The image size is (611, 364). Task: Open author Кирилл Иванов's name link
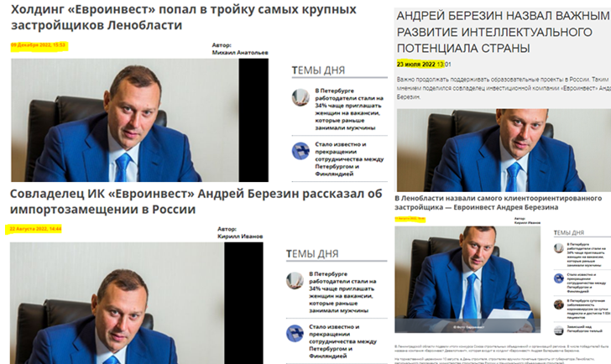[x=240, y=237]
